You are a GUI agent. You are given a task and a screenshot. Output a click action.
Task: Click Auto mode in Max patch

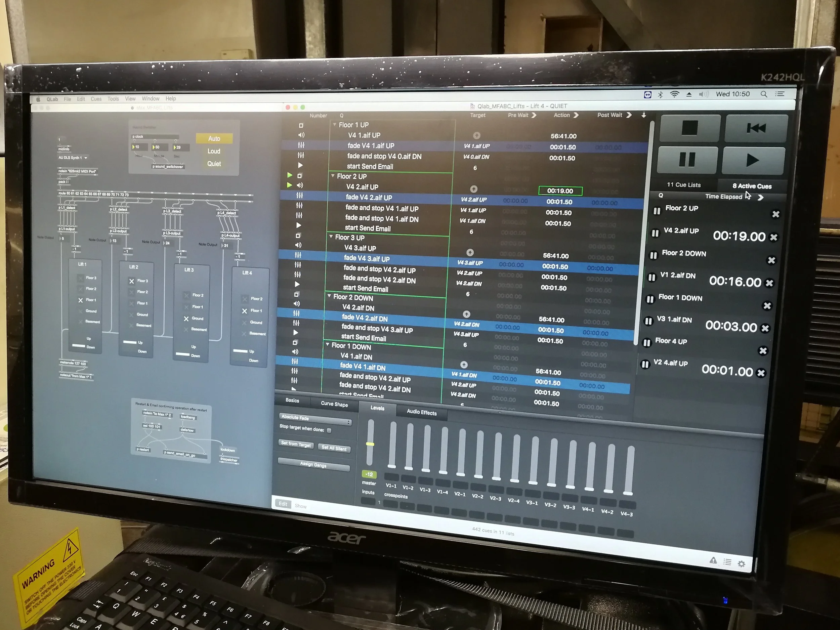(x=214, y=139)
